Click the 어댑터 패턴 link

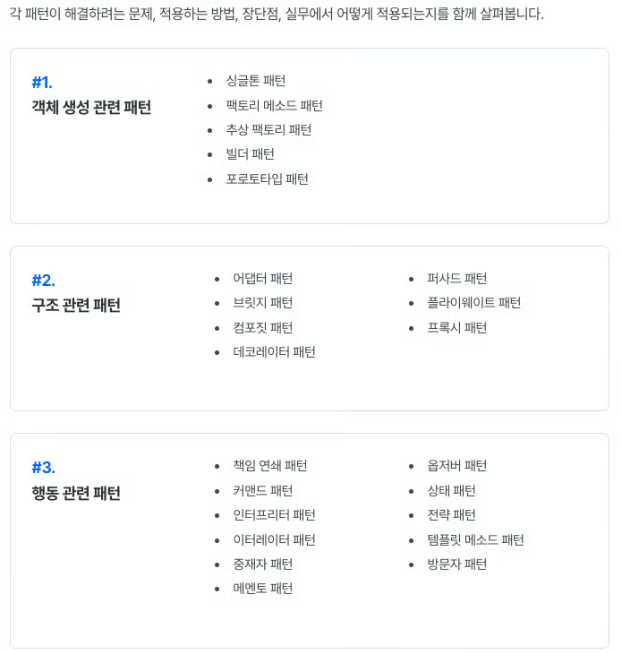pyautogui.click(x=262, y=278)
